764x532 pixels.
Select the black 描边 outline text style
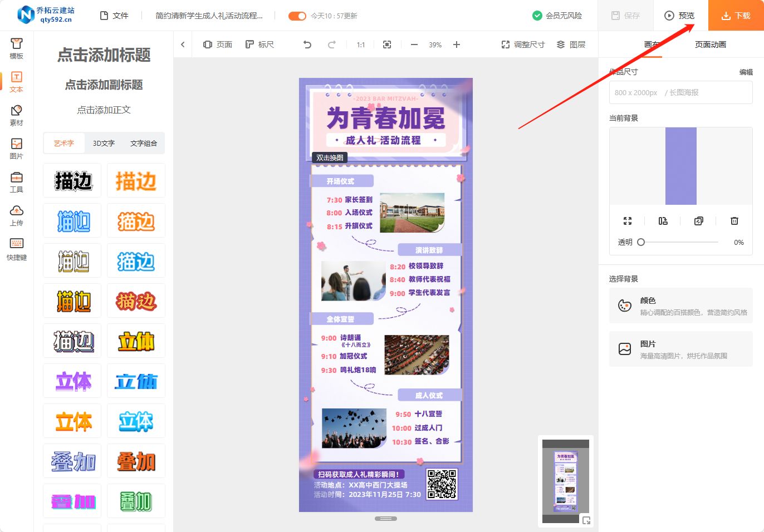click(x=72, y=180)
